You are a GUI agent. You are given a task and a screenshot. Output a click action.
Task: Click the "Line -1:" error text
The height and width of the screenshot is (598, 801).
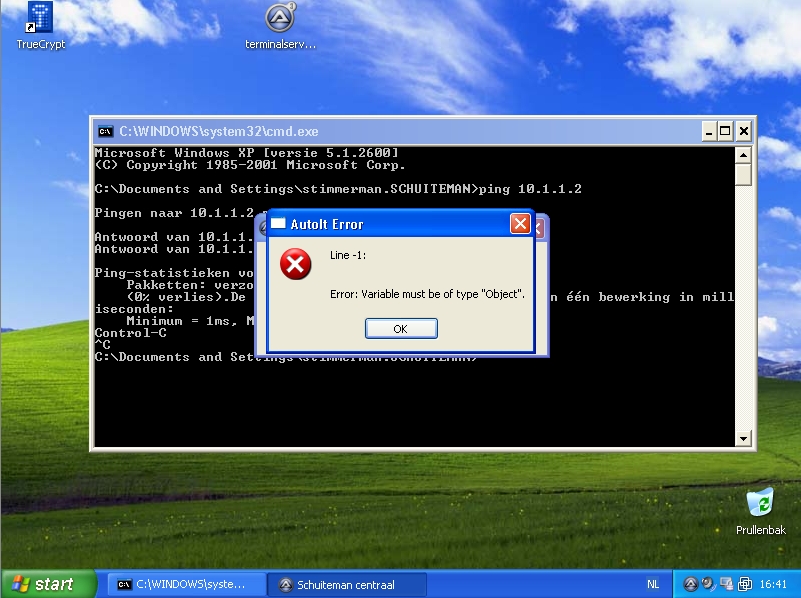tap(348, 255)
